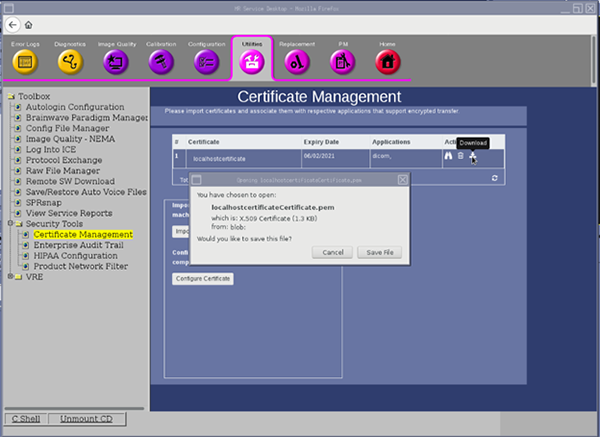Open Enterprise Audit Trail in the tree
Image resolution: width=600 pixels, height=438 pixels.
point(76,245)
